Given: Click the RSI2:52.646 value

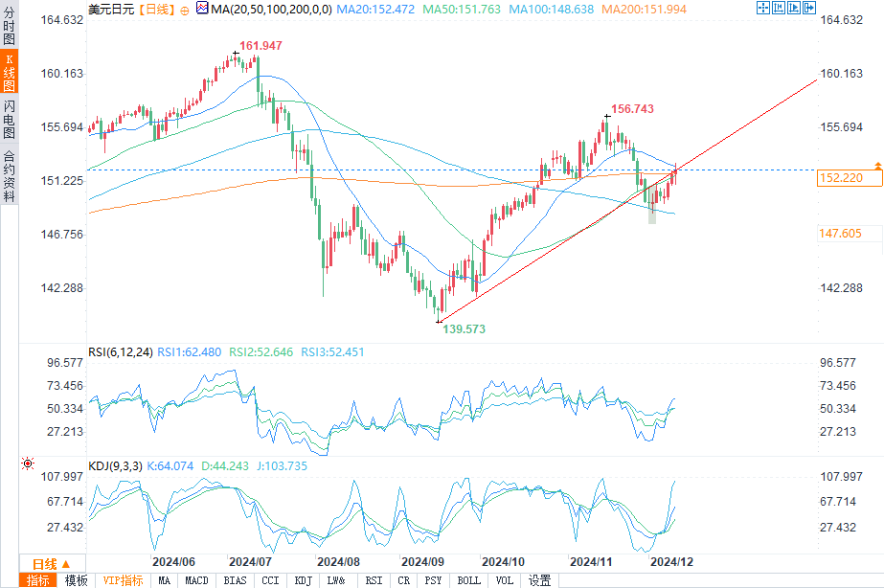Looking at the screenshot, I should point(261,352).
